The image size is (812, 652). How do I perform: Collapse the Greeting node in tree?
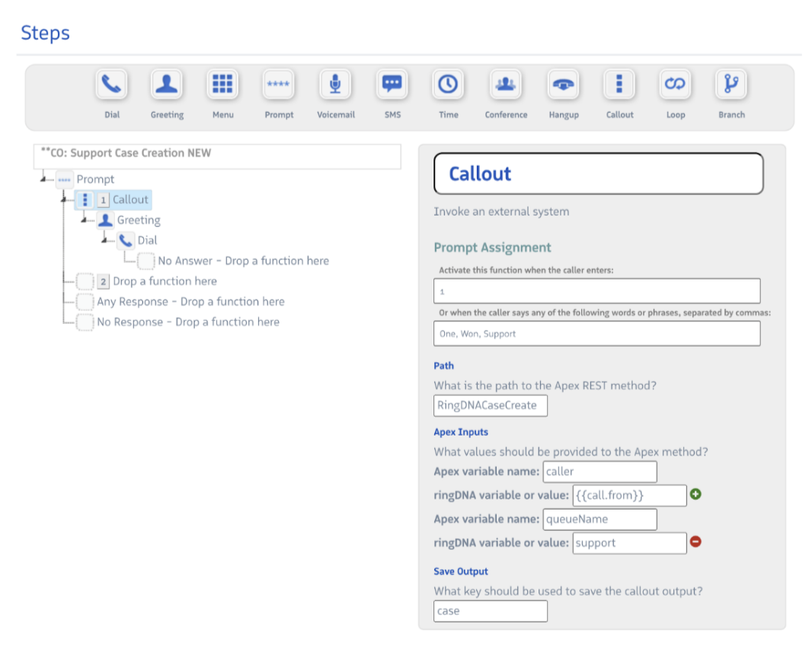click(x=85, y=220)
